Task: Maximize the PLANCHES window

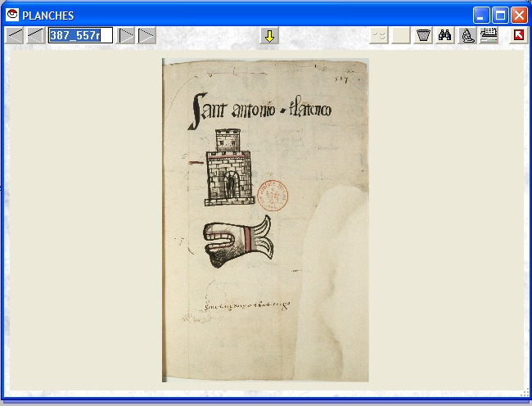Action: click(x=500, y=15)
